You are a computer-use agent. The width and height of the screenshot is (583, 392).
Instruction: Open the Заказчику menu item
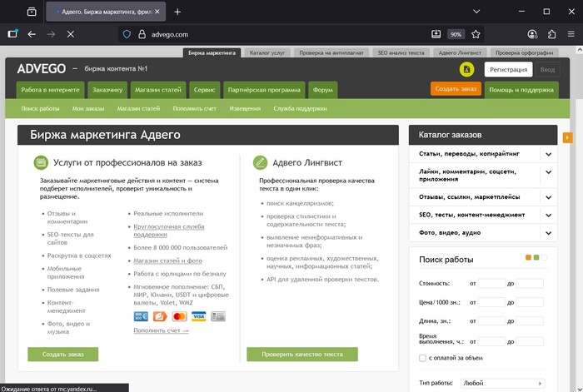[107, 90]
